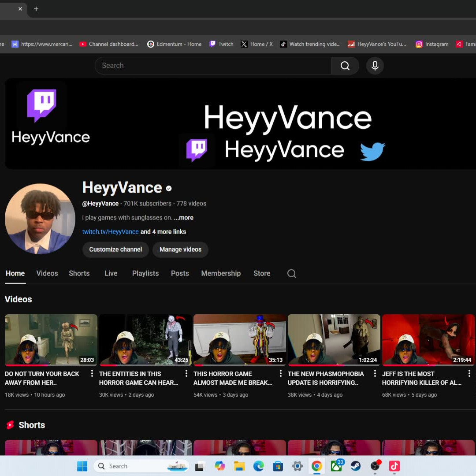This screenshot has height=476, width=476.
Task: Click the Windows taskbar Search box
Action: click(x=141, y=466)
